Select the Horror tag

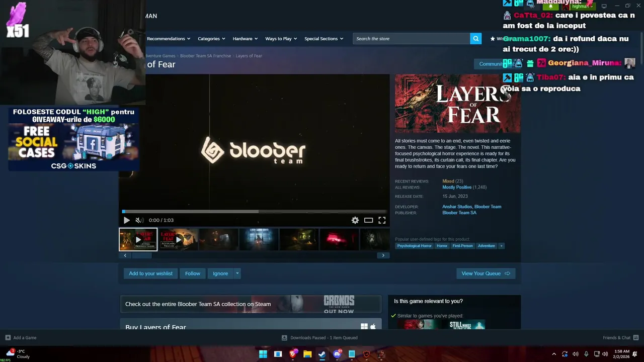[x=442, y=246]
